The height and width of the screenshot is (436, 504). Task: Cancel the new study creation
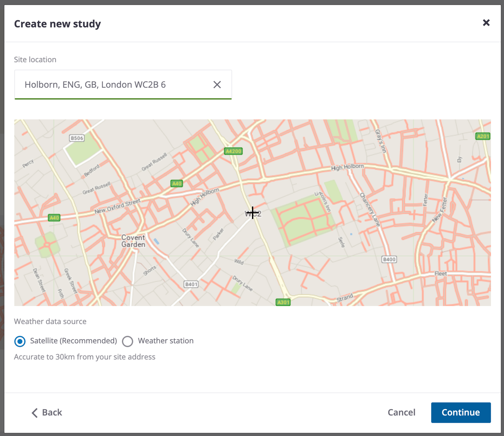pos(401,412)
